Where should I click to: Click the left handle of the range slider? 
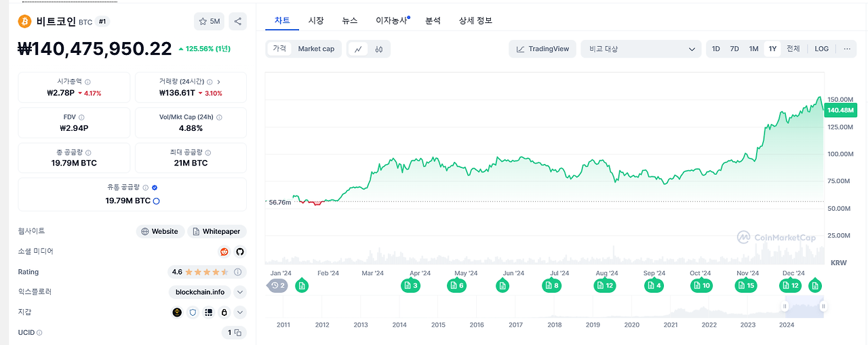click(785, 306)
